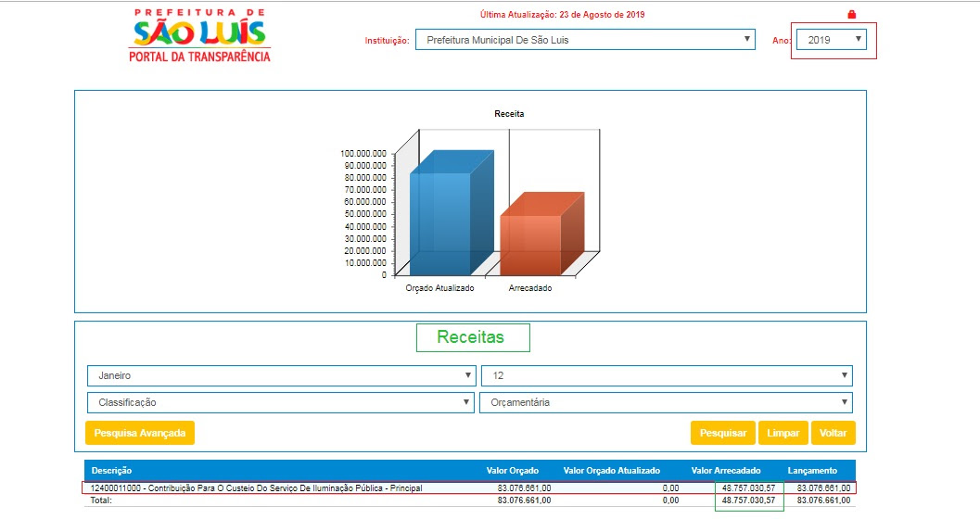Screen dimensions: 980x519
Task: Click the Pesquisar button
Action: click(x=723, y=433)
